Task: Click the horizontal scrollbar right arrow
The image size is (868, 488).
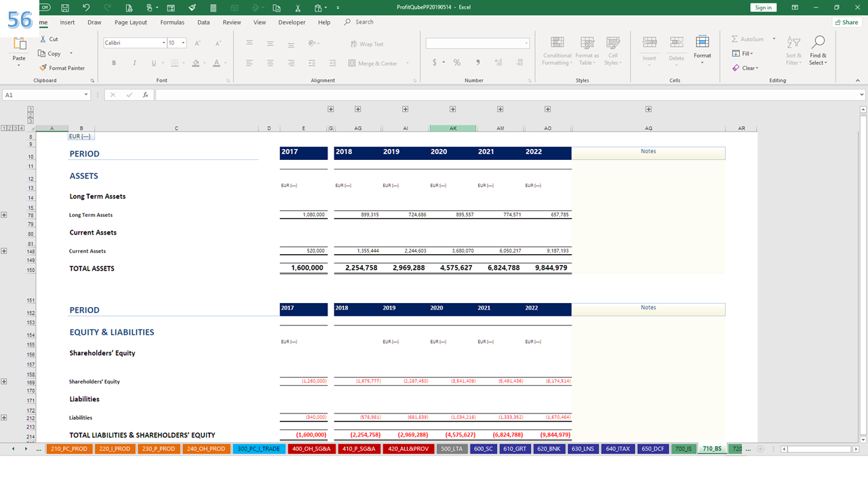Action: point(856,449)
